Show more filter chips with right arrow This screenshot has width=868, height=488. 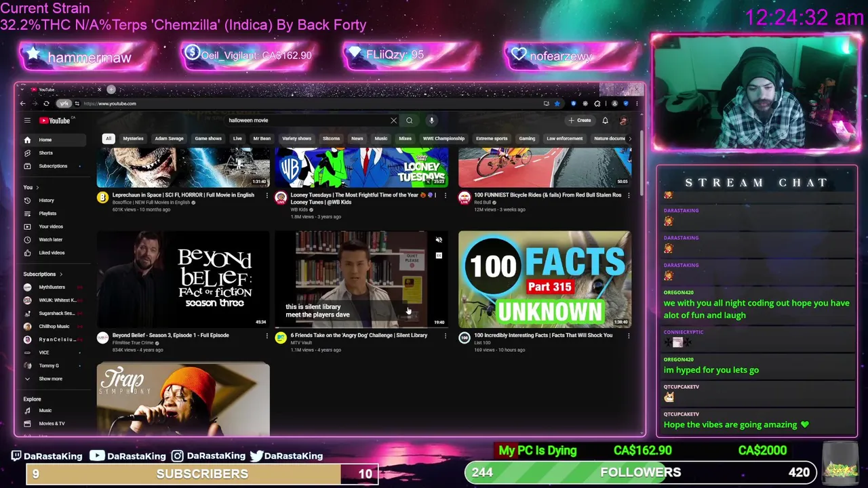pyautogui.click(x=630, y=139)
